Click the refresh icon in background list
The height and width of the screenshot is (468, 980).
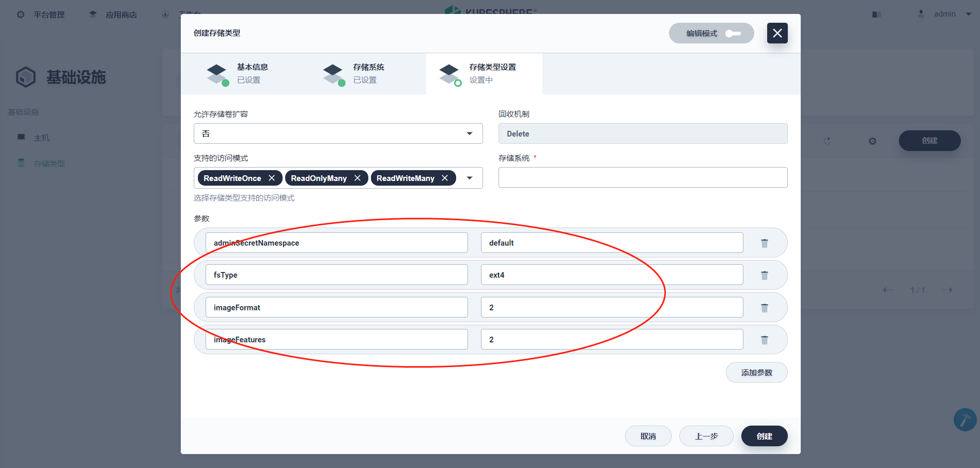click(827, 141)
